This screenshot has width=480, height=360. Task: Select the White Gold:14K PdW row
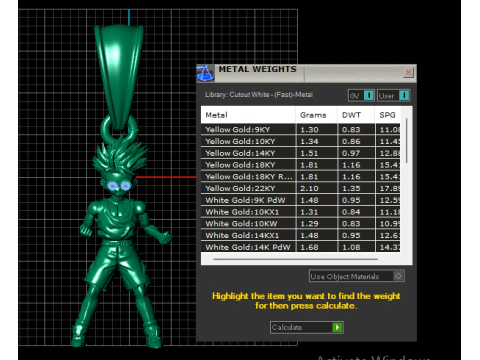pyautogui.click(x=300, y=247)
